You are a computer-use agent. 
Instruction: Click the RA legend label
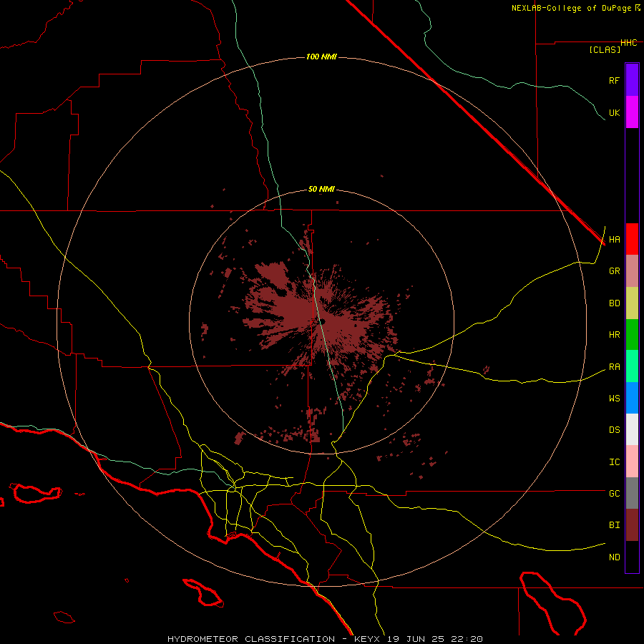tap(614, 367)
